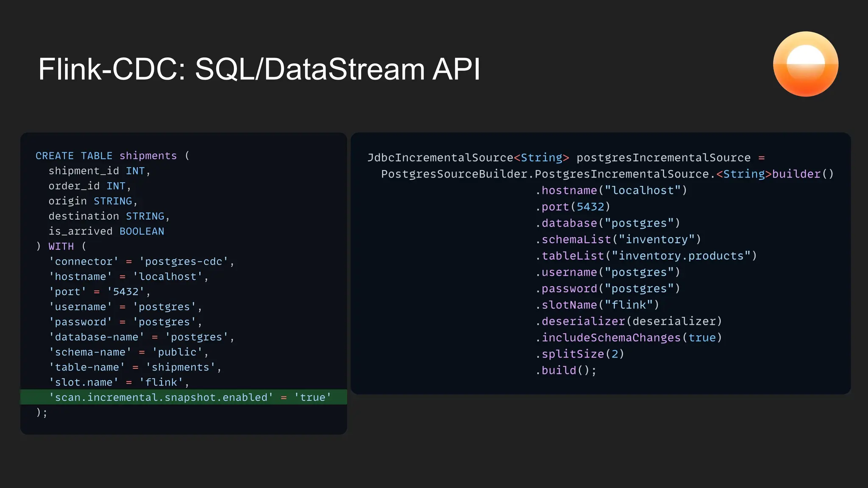Click the 'password' = 'postgres' SQL line
This screenshot has height=488, width=868.
[x=125, y=322]
